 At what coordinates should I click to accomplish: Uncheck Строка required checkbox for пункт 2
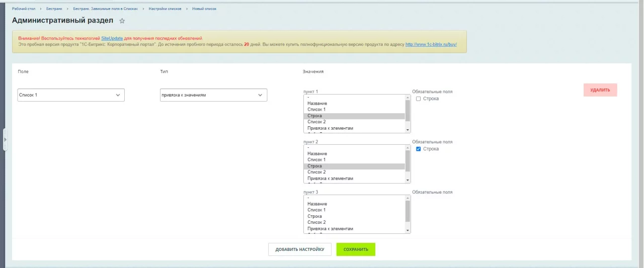(418, 149)
